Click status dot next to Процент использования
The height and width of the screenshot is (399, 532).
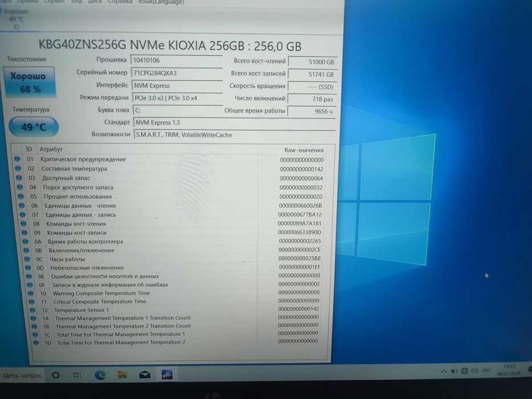click(x=21, y=196)
